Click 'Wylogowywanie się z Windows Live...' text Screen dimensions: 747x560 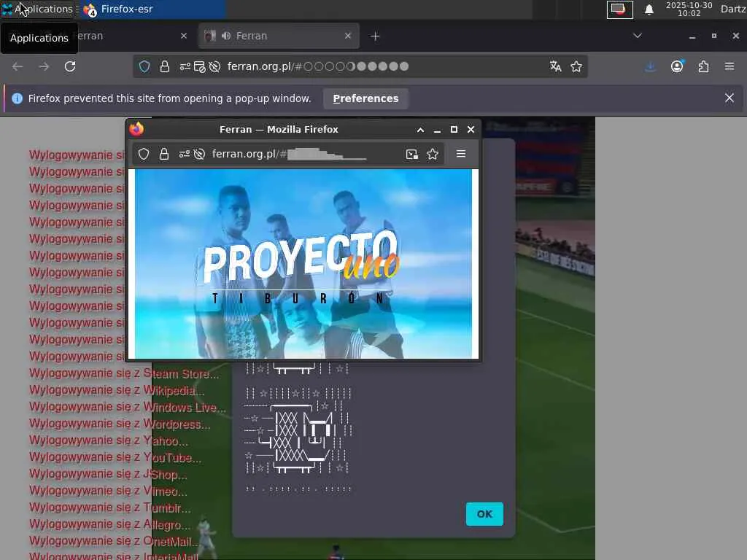click(x=127, y=407)
